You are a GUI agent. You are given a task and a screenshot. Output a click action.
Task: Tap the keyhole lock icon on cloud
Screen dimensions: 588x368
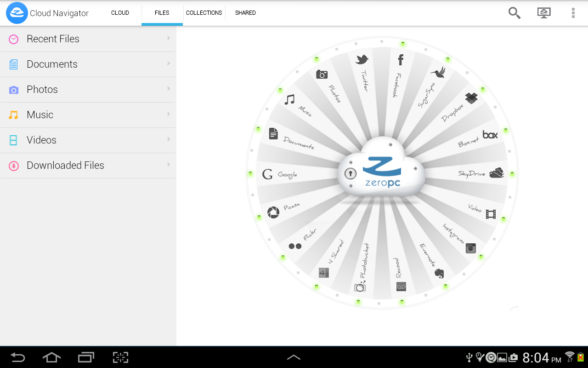click(x=351, y=174)
